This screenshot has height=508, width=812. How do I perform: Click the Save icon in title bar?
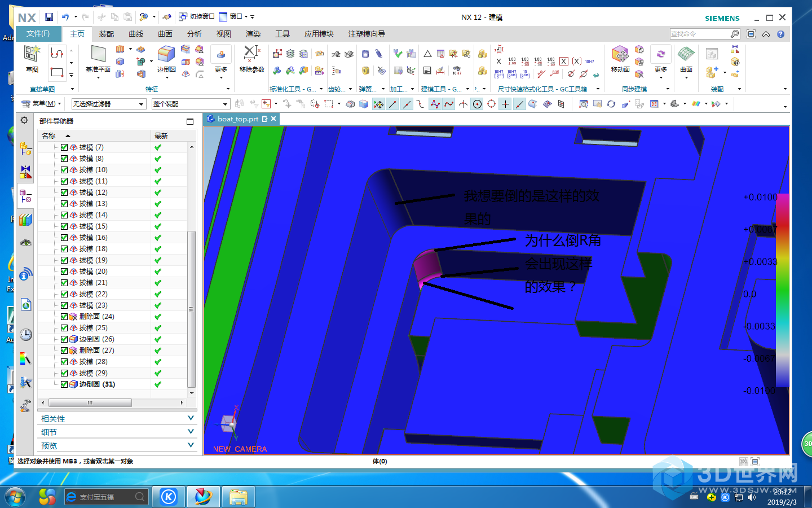click(x=49, y=17)
